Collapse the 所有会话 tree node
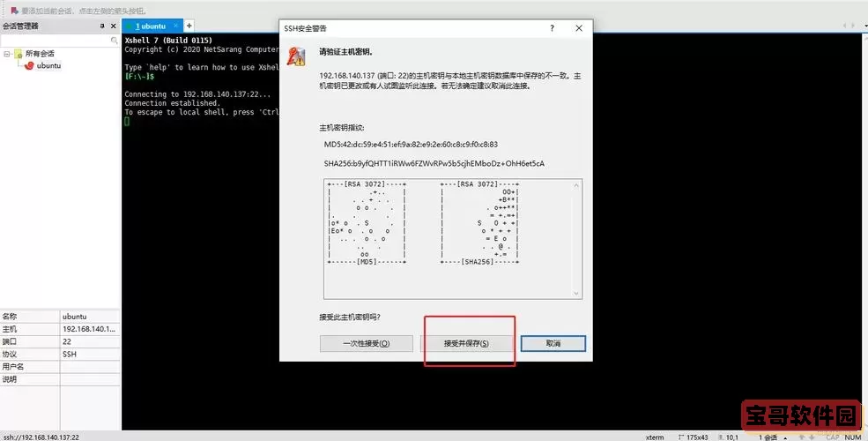Screen dimensions: 868x441 tap(7, 54)
